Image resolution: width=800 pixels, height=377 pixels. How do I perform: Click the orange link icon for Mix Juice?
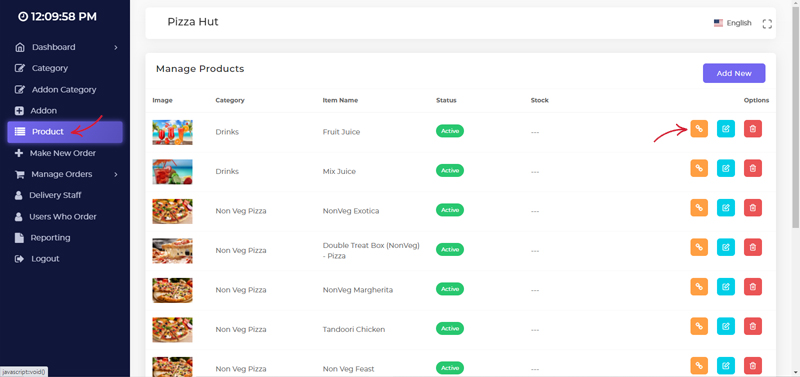pyautogui.click(x=699, y=168)
